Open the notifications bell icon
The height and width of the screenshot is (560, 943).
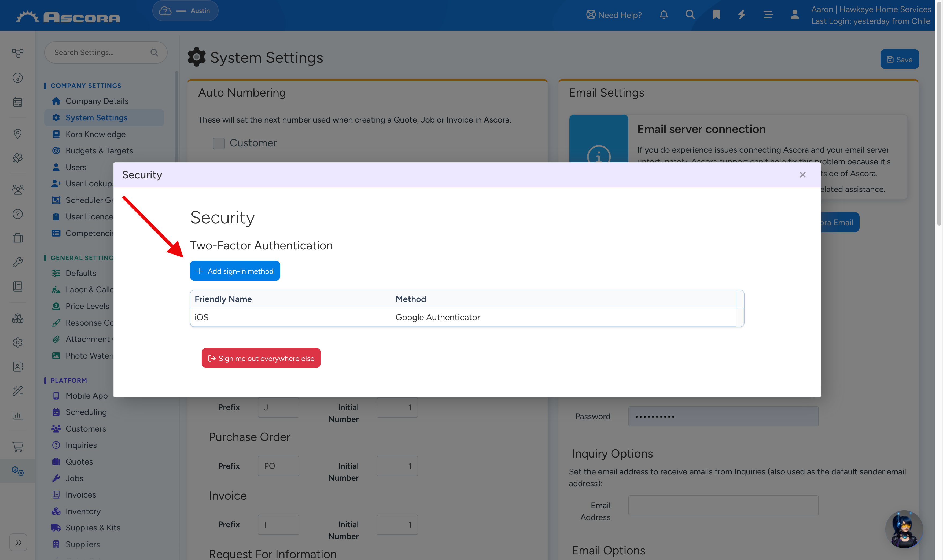pyautogui.click(x=664, y=15)
